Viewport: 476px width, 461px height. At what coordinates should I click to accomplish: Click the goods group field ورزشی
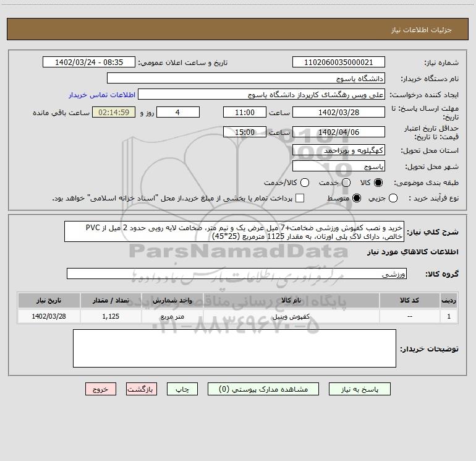click(x=237, y=274)
